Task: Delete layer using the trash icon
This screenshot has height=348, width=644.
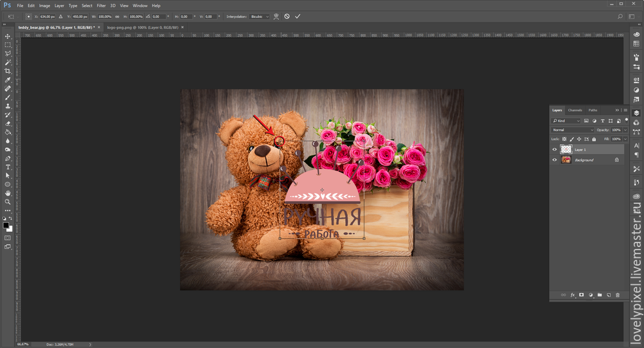Action: click(x=618, y=295)
